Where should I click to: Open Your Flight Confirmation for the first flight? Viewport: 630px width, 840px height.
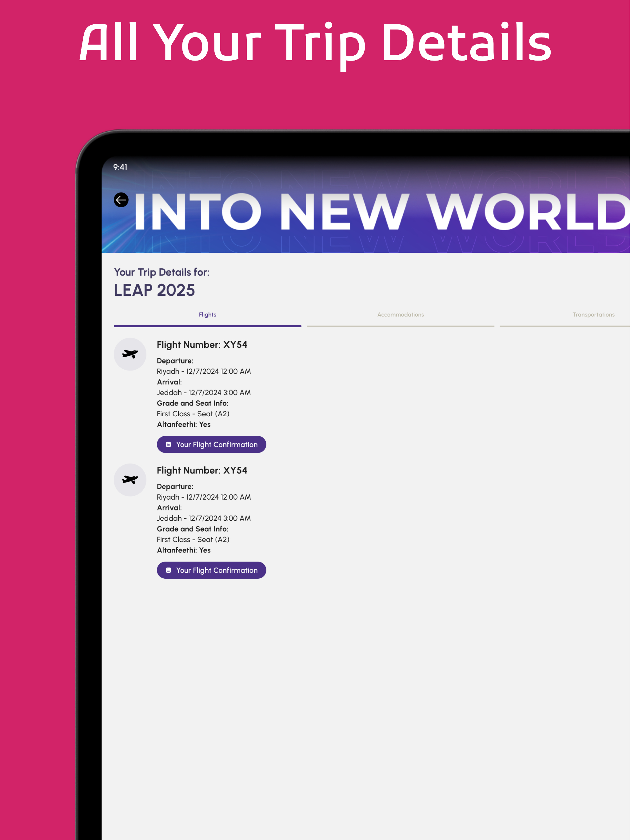[x=211, y=444]
